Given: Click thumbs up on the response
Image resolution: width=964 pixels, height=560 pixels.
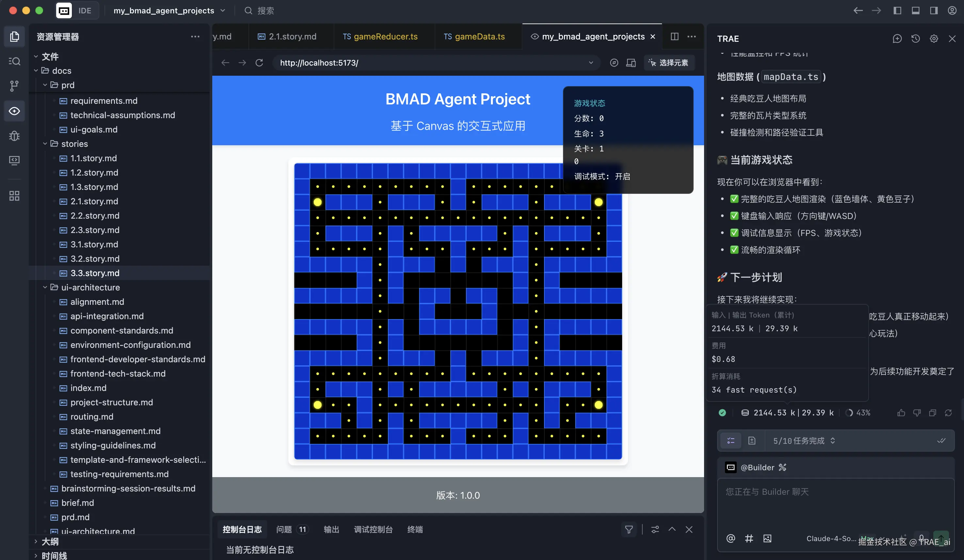Looking at the screenshot, I should 901,413.
